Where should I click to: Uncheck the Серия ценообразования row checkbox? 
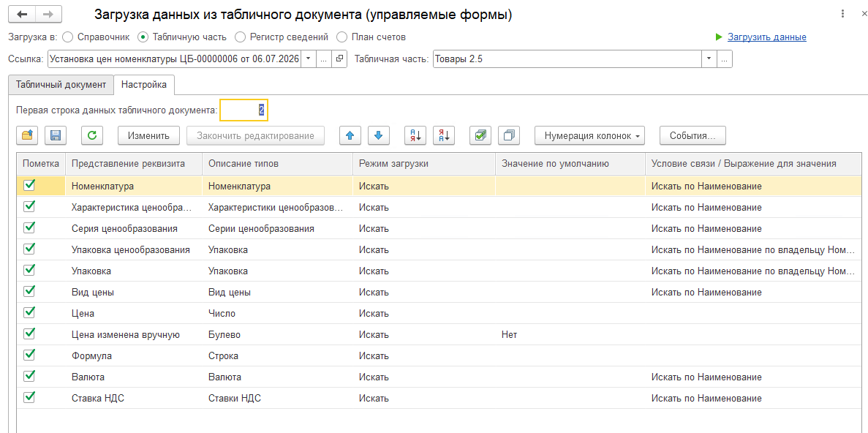30,227
